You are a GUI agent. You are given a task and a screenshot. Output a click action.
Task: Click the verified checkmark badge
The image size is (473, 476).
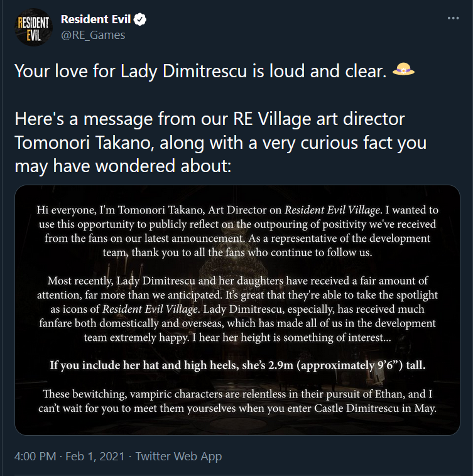[x=140, y=19]
